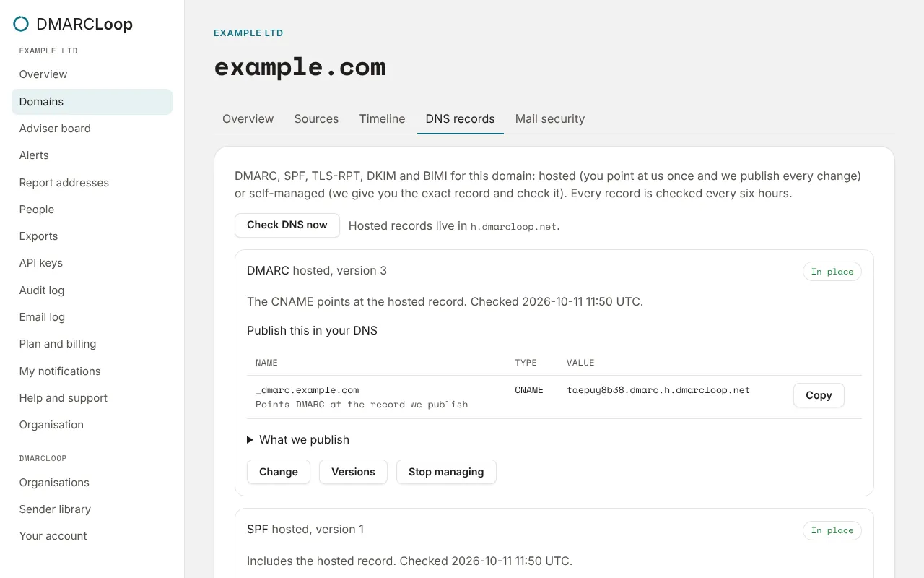Open the Exports page
Image resolution: width=924 pixels, height=578 pixels.
pyautogui.click(x=92, y=236)
